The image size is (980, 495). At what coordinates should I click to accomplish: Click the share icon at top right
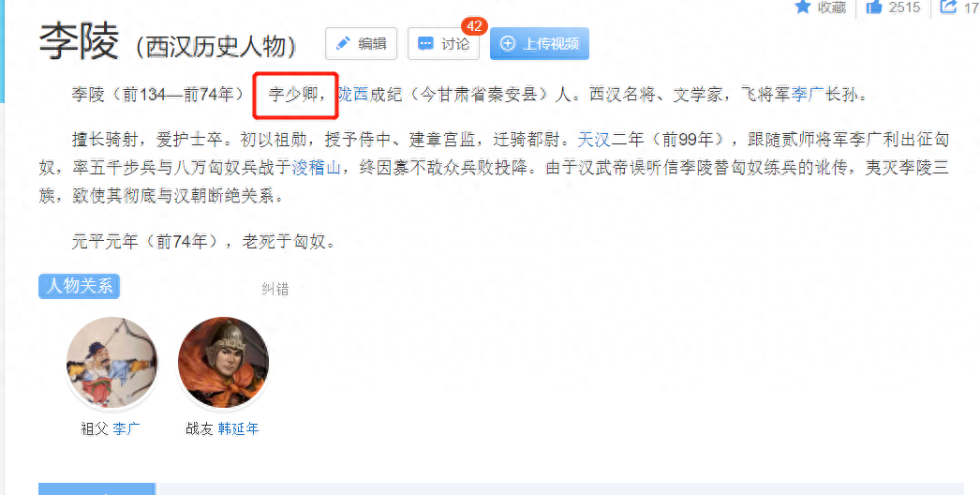pyautogui.click(x=949, y=7)
